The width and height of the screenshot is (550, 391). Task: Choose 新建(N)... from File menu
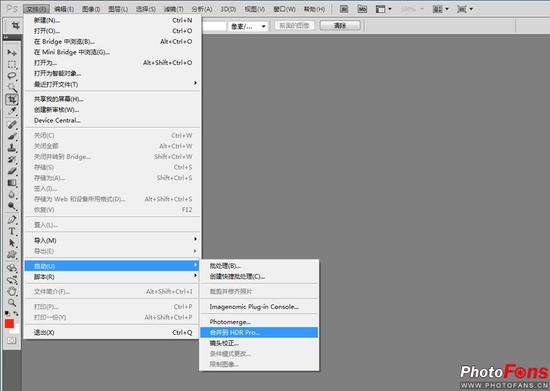(x=112, y=20)
